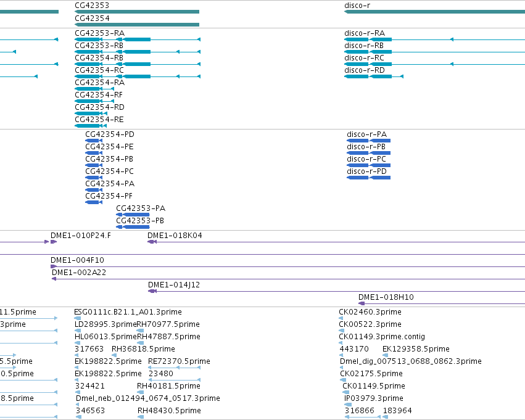Viewport: 525px width, 420px height.
Task: Open EST label CK00522.3prime
Action: [370, 324]
